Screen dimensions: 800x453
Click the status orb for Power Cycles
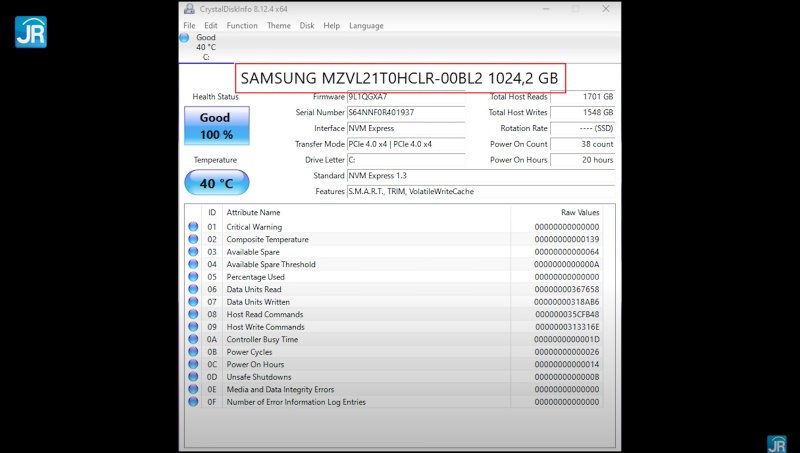(x=193, y=352)
